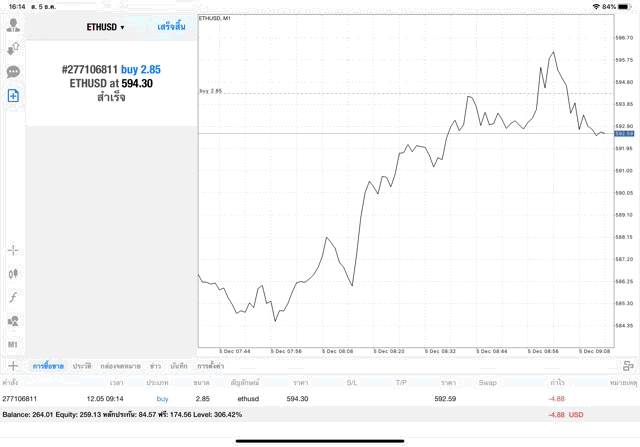Tap the current price 592.59 cell
This screenshot has width=640, height=447.
click(x=445, y=399)
